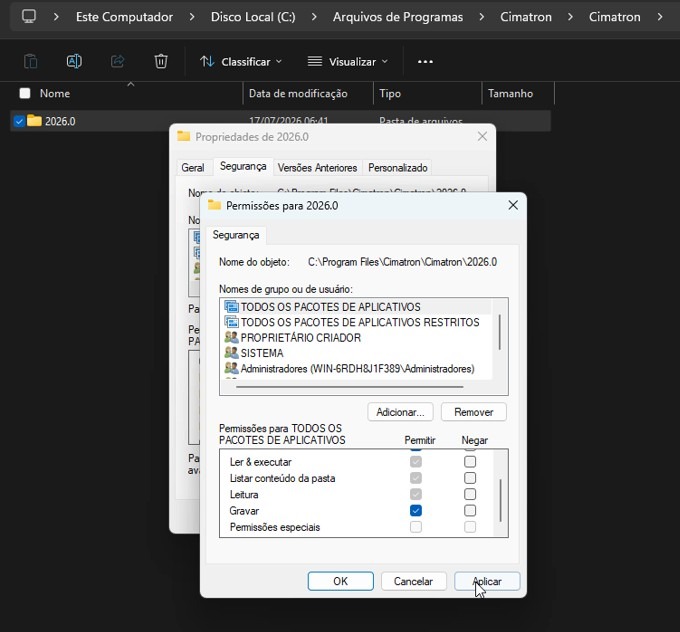
Task: Select Administradores (WIN-6RDH8J1F389\Administradores) entry
Action: 357,368
